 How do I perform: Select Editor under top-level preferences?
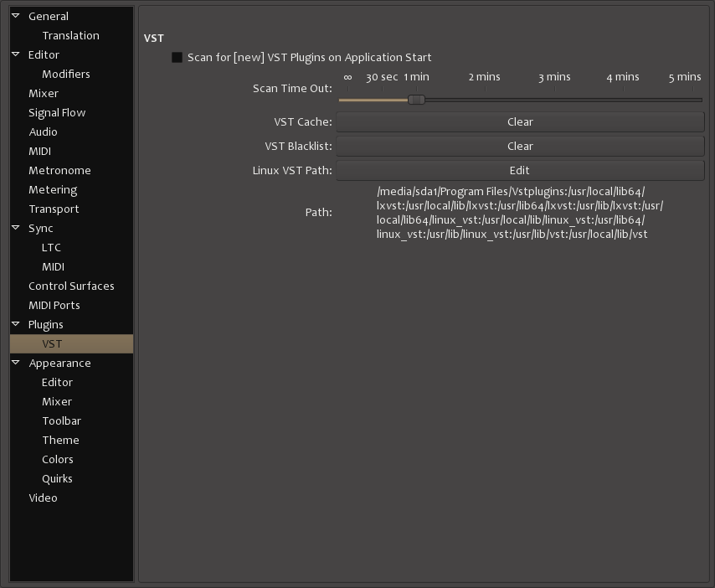coord(44,54)
